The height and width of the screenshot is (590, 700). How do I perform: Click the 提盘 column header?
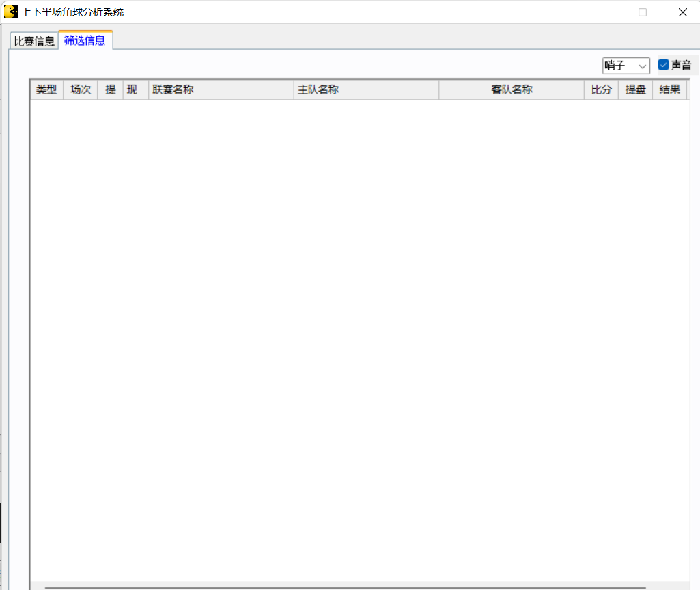(635, 89)
